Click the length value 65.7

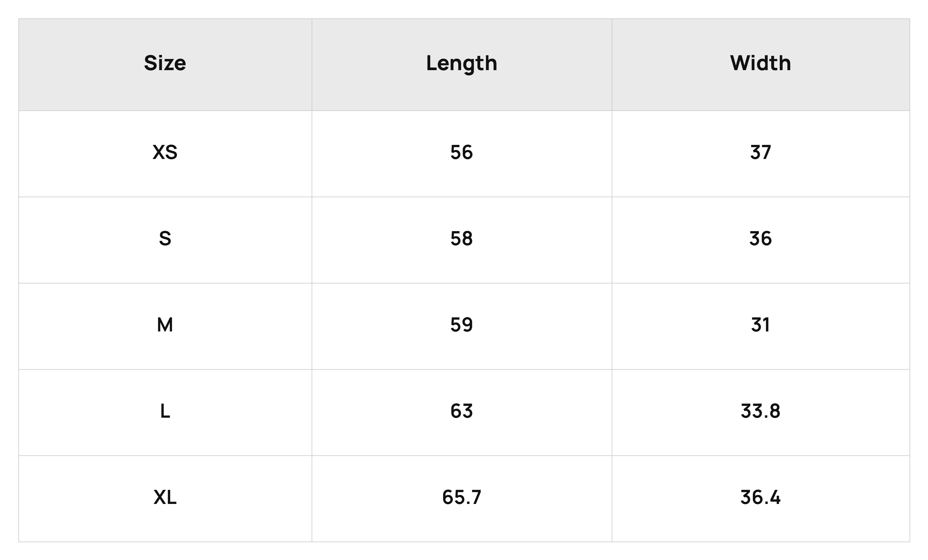pos(461,497)
